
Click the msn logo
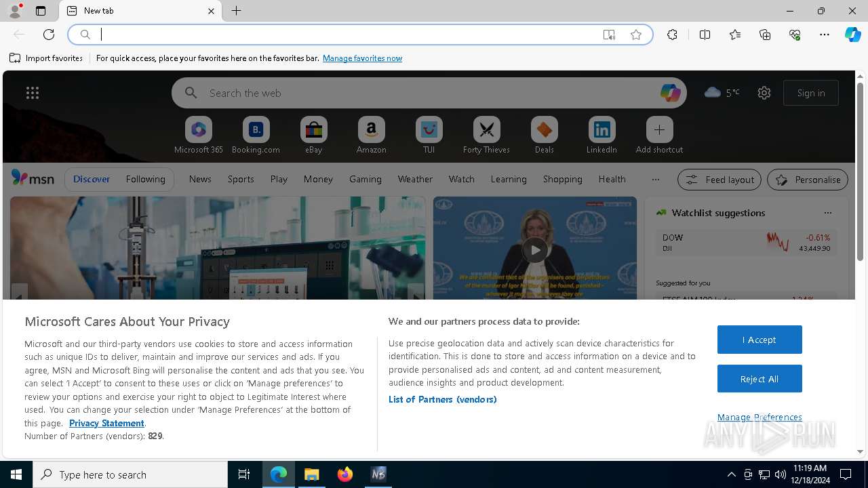pyautogui.click(x=33, y=178)
